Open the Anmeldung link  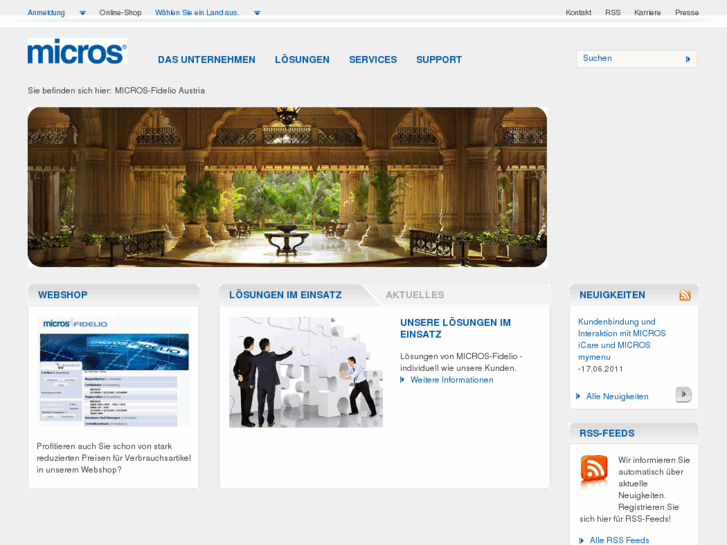[46, 13]
